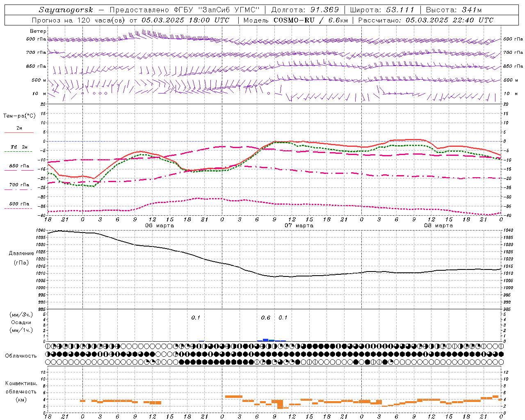Click the 'Td 2м' dew point legend label
Image resolution: width=525 pixels, height=420 pixels.
(x=19, y=147)
